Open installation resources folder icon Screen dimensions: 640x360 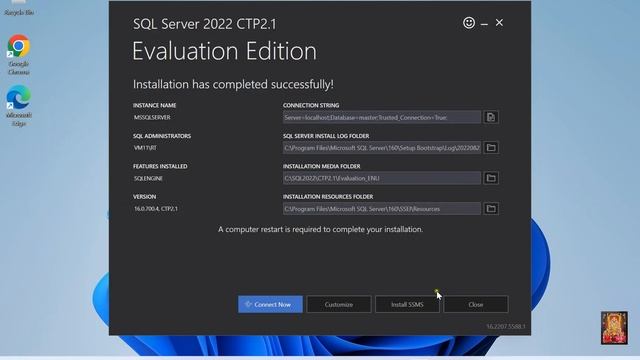[x=491, y=209]
